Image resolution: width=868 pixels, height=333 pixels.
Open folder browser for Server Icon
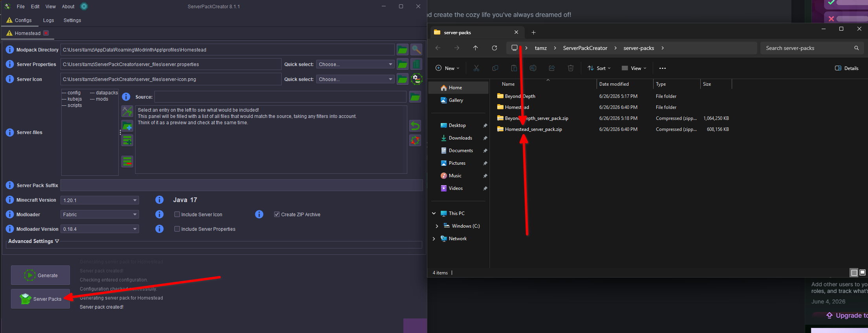[x=402, y=79]
